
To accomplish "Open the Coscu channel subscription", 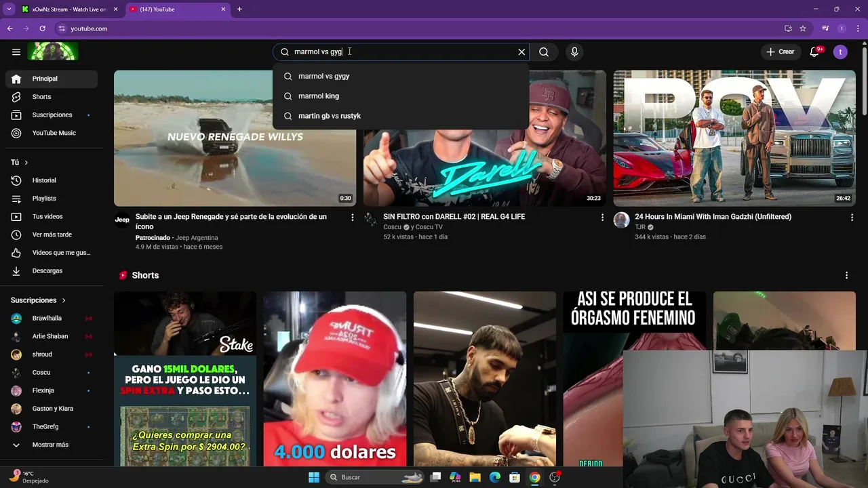I will click(x=52, y=372).
